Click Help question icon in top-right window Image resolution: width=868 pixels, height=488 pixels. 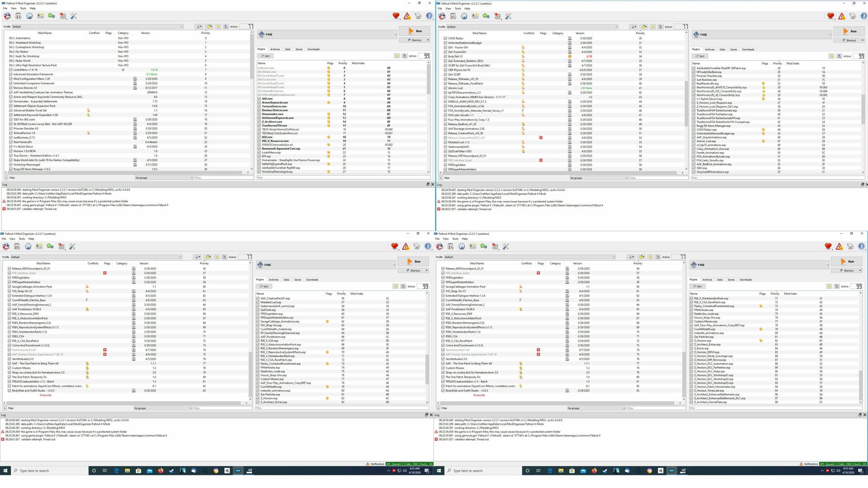click(863, 16)
